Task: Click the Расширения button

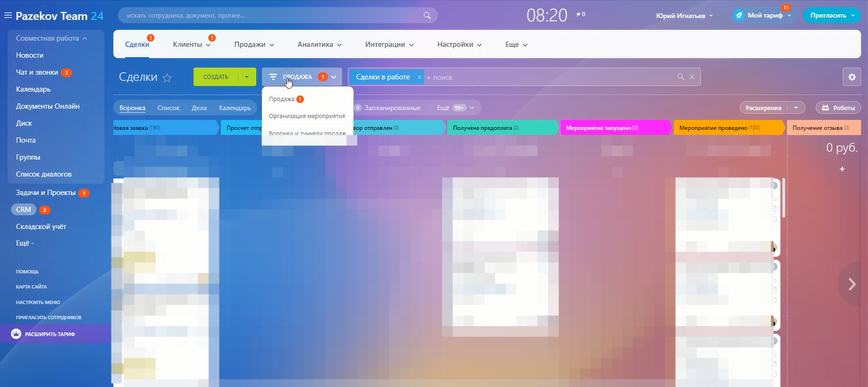Action: (x=763, y=108)
